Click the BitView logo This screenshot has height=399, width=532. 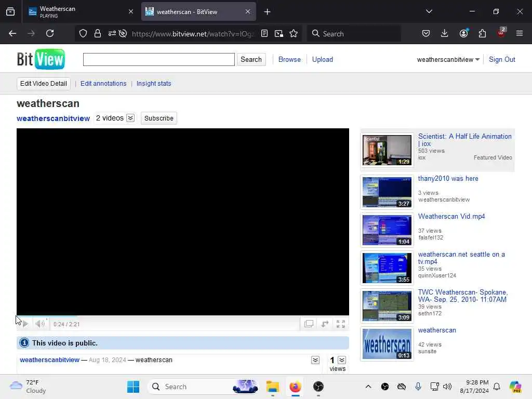coord(41,59)
